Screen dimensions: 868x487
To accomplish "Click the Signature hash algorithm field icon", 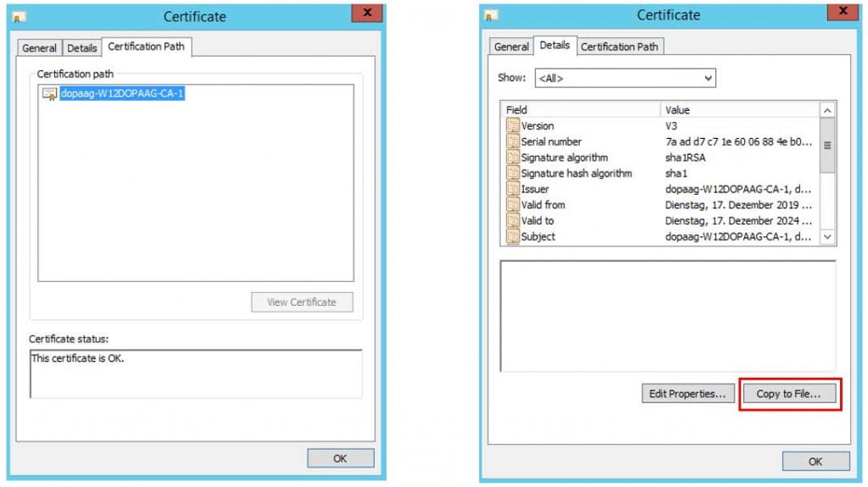I will click(x=513, y=174).
